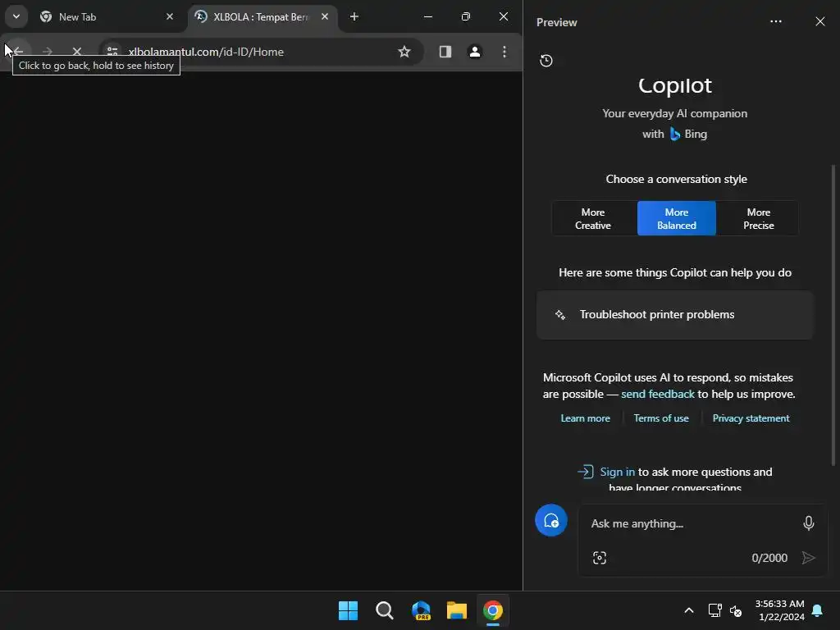Open Windows taskbar Search
Screen dimensions: 840x630
point(384,610)
